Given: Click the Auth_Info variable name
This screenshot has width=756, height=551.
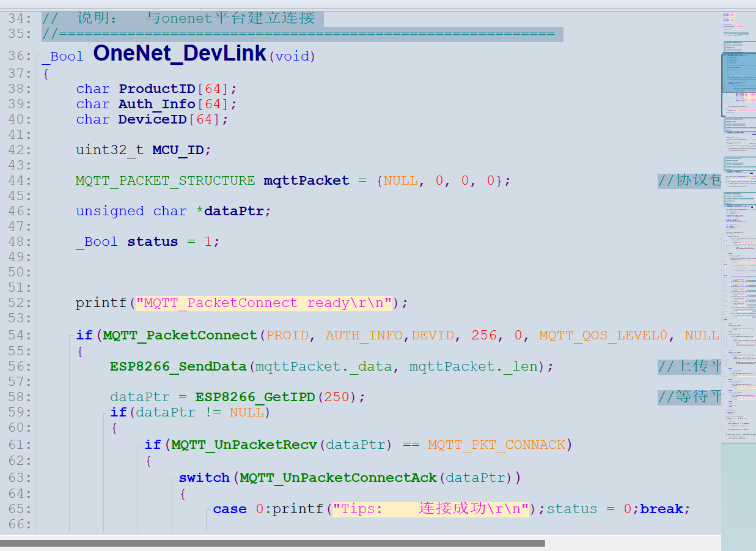Looking at the screenshot, I should [157, 104].
